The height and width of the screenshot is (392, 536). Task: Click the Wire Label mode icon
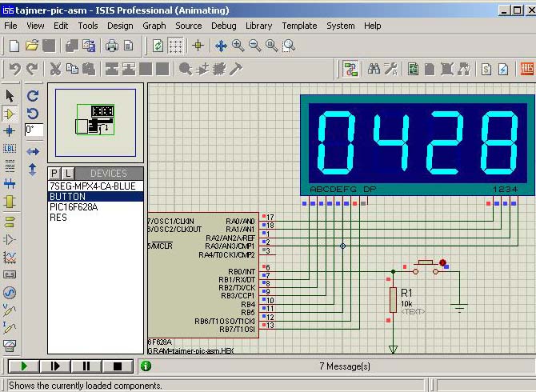coord(10,149)
